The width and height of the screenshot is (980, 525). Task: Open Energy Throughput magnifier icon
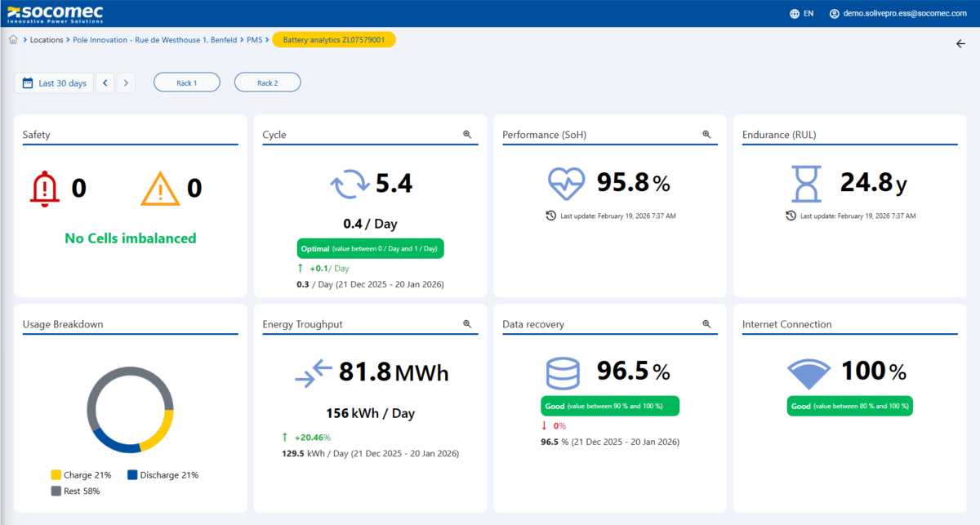467,324
